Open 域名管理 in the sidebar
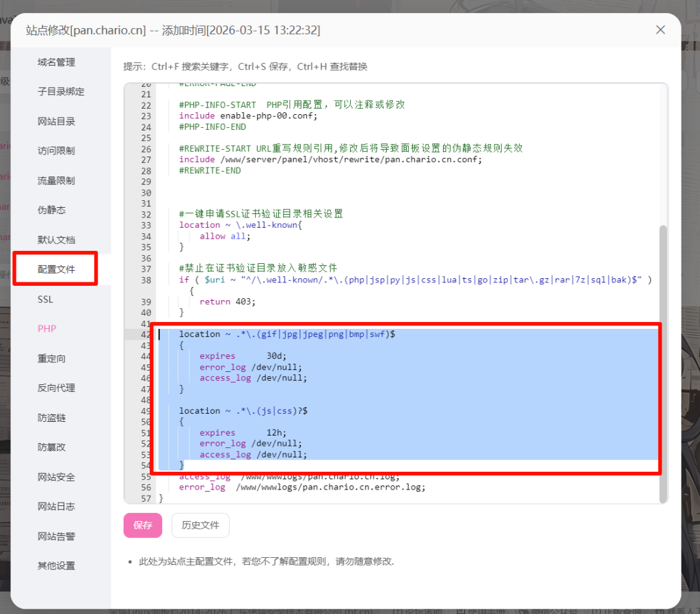700x614 pixels. click(56, 62)
